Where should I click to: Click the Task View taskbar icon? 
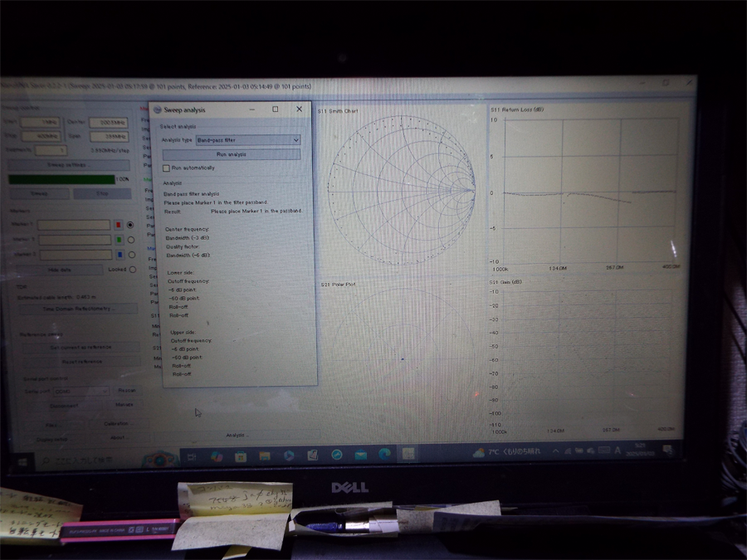(x=192, y=457)
